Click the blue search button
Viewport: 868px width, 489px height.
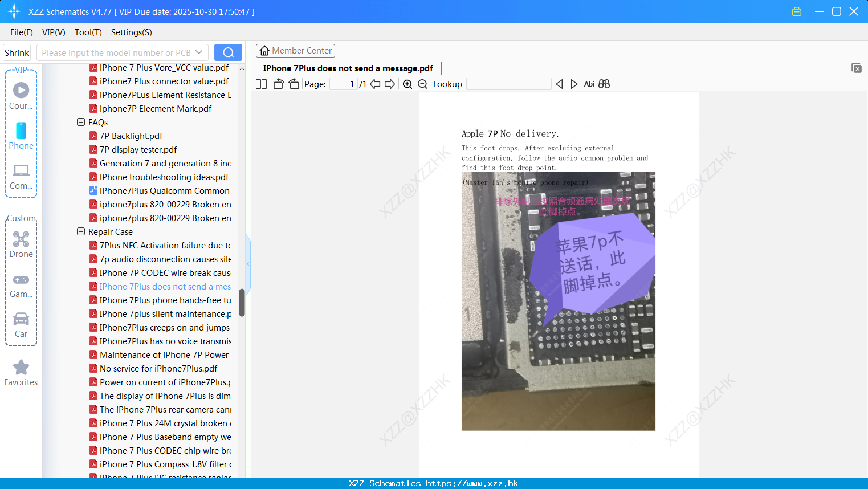228,52
